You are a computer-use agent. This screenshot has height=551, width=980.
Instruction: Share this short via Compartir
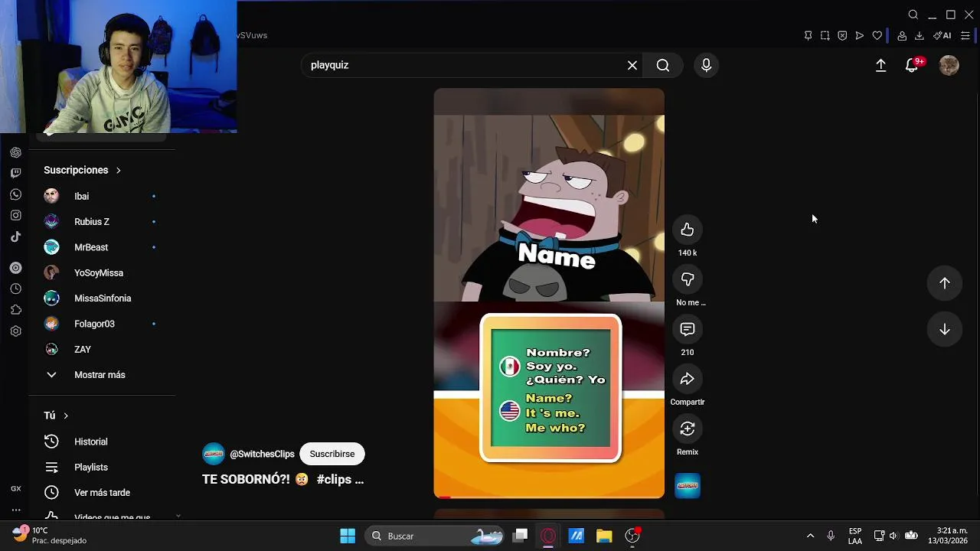click(x=688, y=379)
